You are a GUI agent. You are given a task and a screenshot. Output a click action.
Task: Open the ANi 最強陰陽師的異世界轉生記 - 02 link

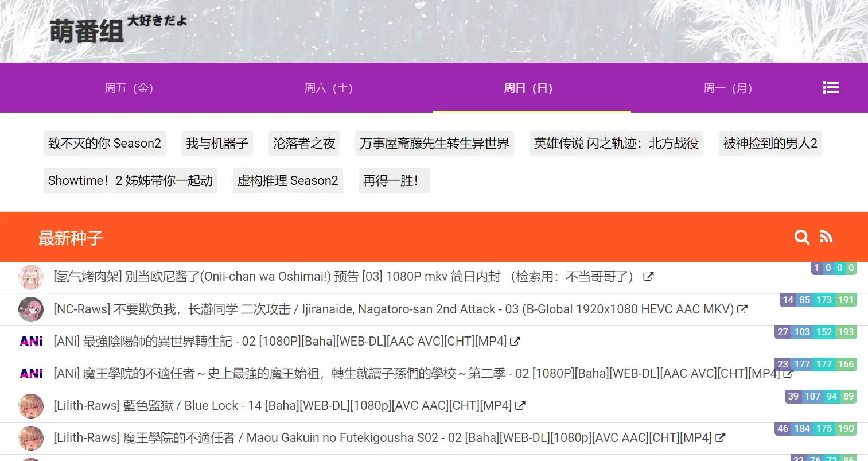[x=280, y=342]
